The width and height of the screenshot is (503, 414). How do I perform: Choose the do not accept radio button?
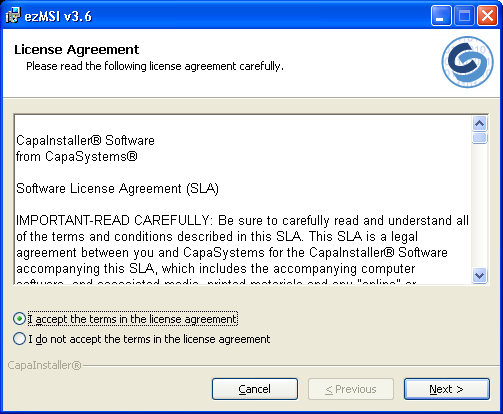click(19, 339)
